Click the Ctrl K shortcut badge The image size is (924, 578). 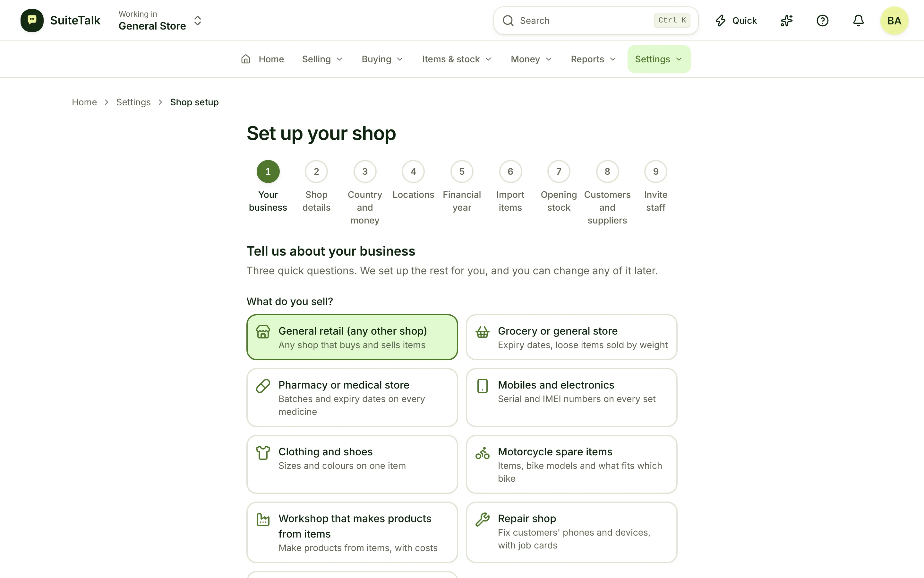point(672,20)
